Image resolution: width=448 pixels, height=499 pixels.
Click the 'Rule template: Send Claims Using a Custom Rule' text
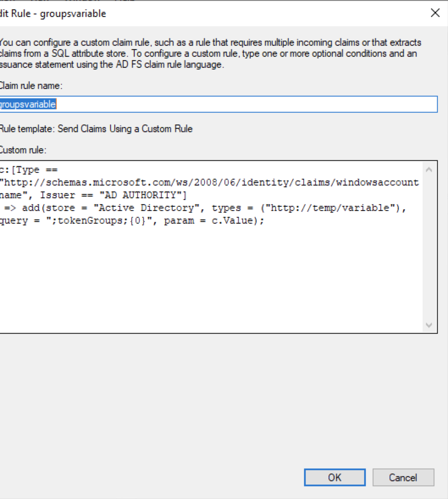96,129
